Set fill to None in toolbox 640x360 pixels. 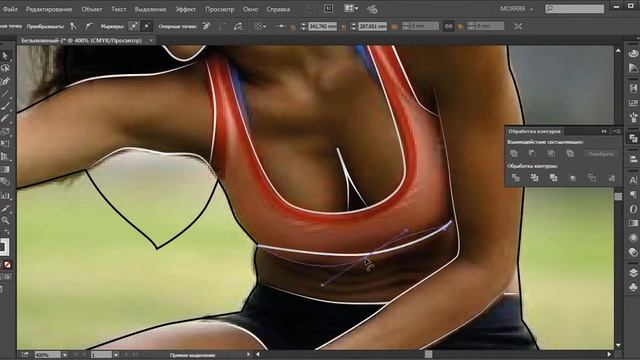point(7,265)
